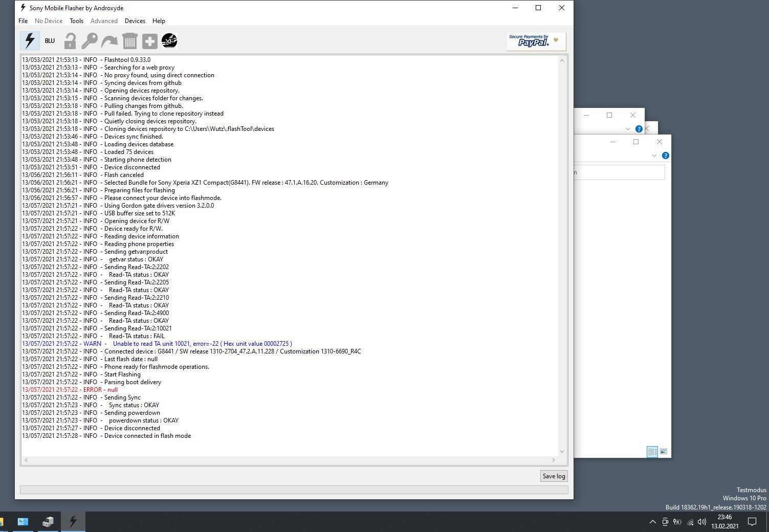The image size is (769, 532).
Task: Click search field in front Explorer window
Action: click(x=620, y=172)
